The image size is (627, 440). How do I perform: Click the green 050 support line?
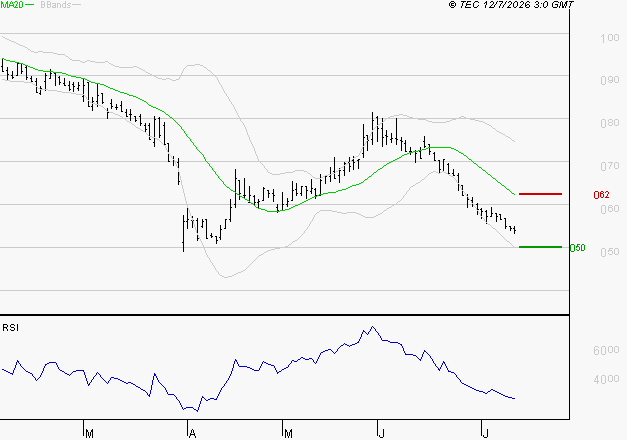coord(540,247)
